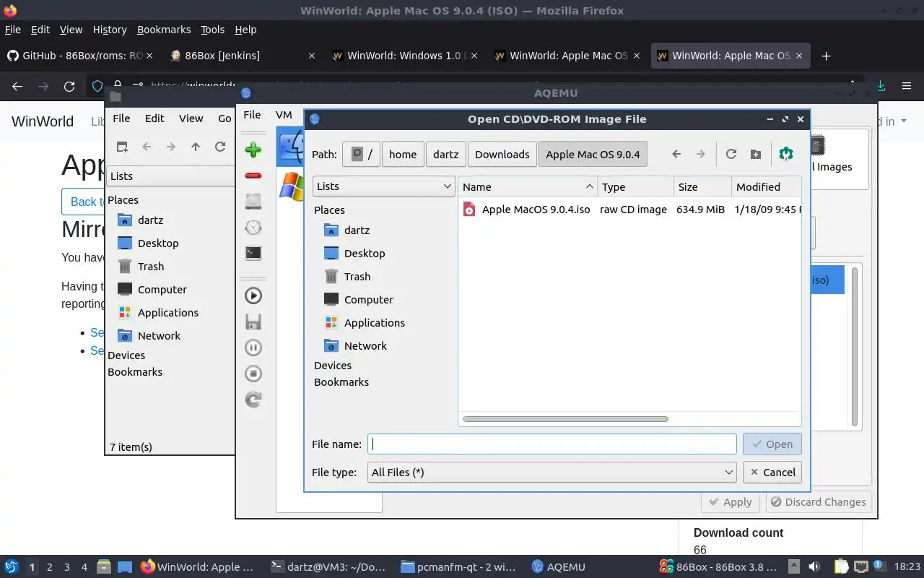This screenshot has width=924, height=578.
Task: Open the Firefox Bookmarks menu
Action: pyautogui.click(x=164, y=30)
